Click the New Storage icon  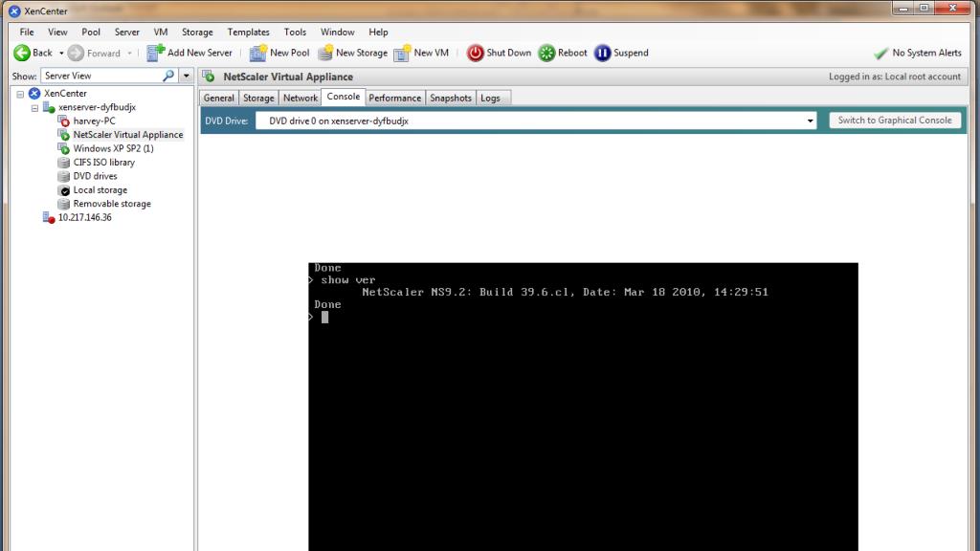(x=325, y=54)
